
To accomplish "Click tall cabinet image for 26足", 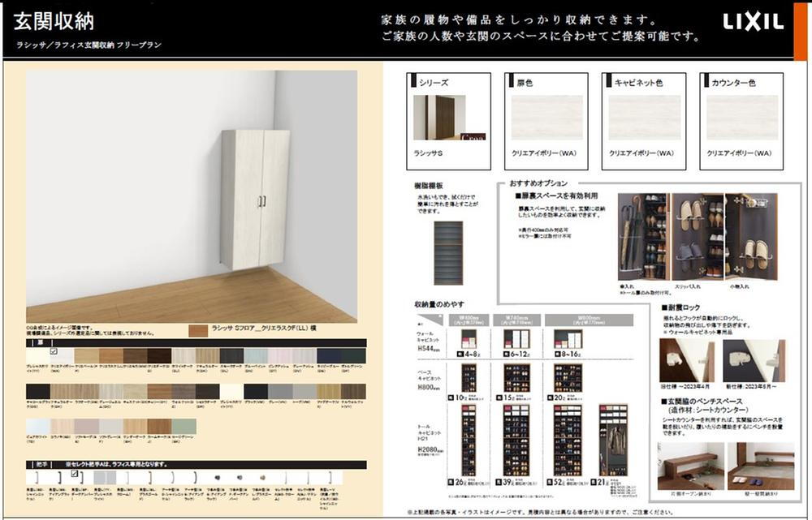I will coord(469,440).
